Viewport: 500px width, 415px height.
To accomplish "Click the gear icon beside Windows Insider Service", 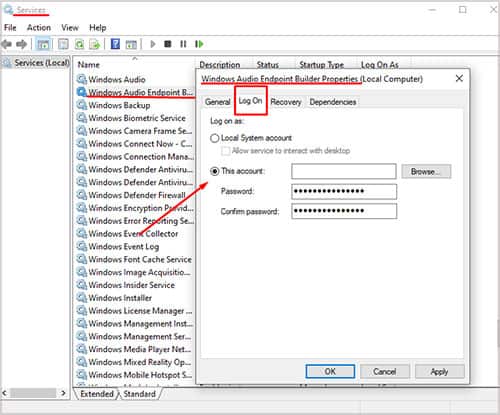I will [81, 284].
